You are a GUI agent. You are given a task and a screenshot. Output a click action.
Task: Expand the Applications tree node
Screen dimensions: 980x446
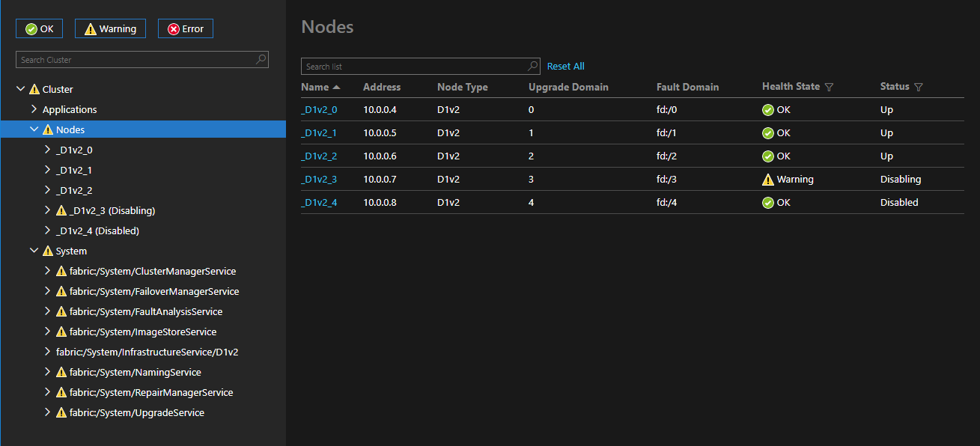click(34, 109)
